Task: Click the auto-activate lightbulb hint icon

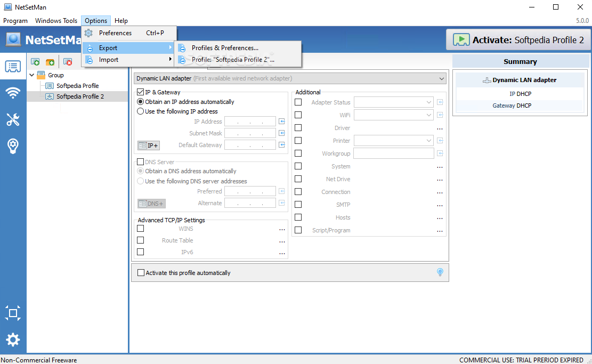Action: click(x=440, y=272)
